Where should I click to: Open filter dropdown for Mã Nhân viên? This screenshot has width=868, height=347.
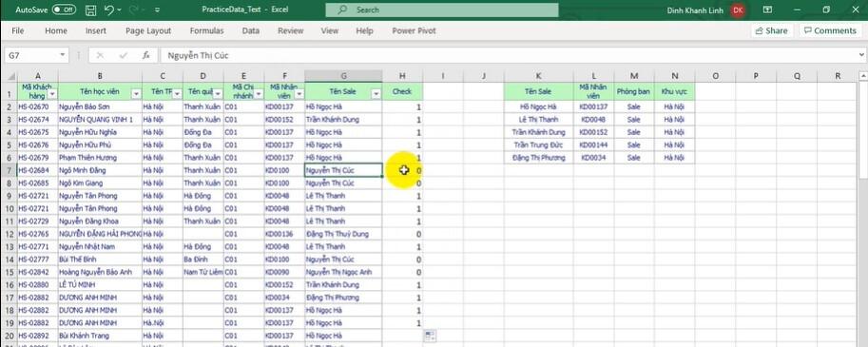click(299, 95)
